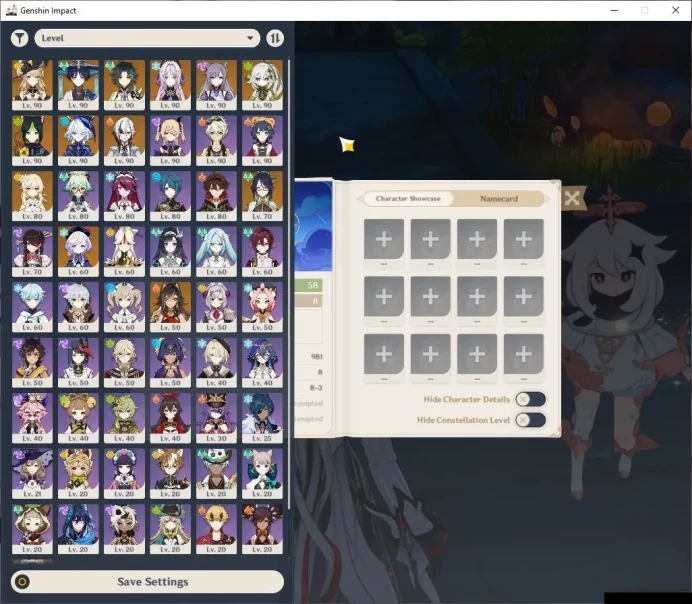
Task: Select Tighnari Lv. 90 portrait
Action: pyautogui.click(x=32, y=141)
